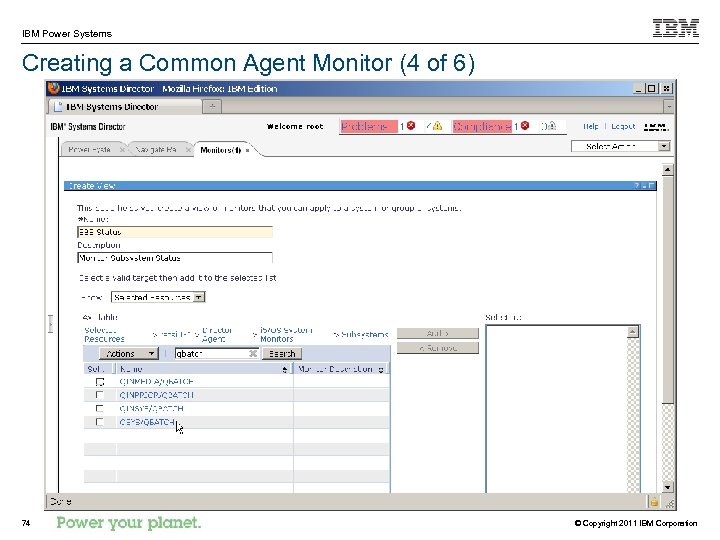Open the QINMEDIA/QBATCH monitor link

coord(156,382)
